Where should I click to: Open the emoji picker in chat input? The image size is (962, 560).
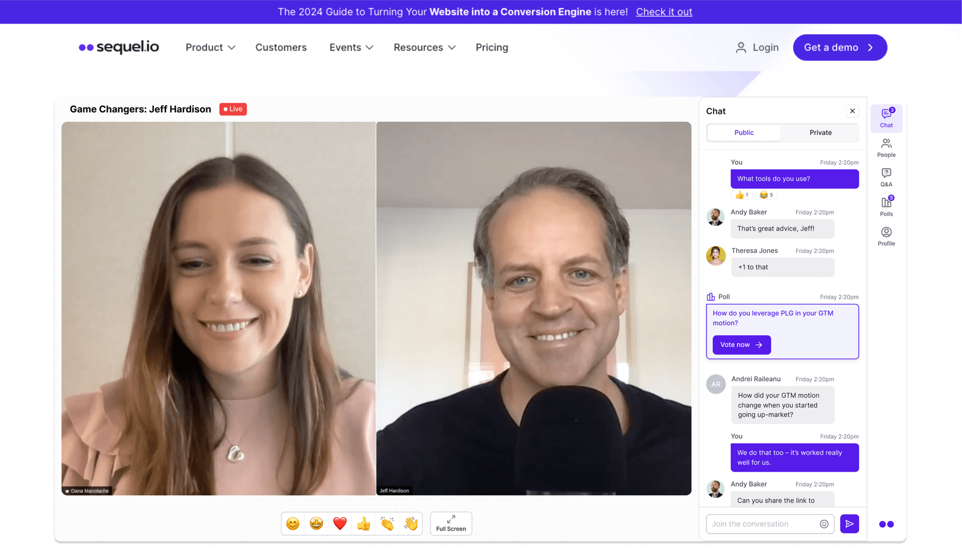pyautogui.click(x=824, y=524)
